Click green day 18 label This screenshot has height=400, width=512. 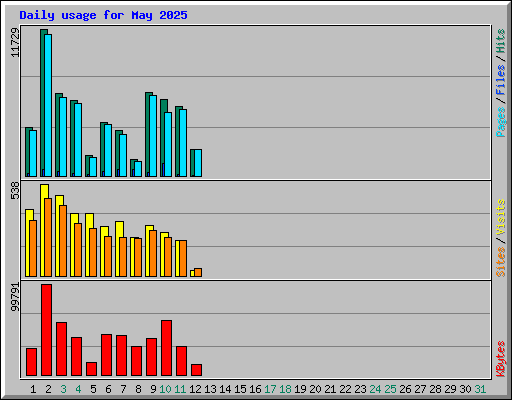pos(285,389)
